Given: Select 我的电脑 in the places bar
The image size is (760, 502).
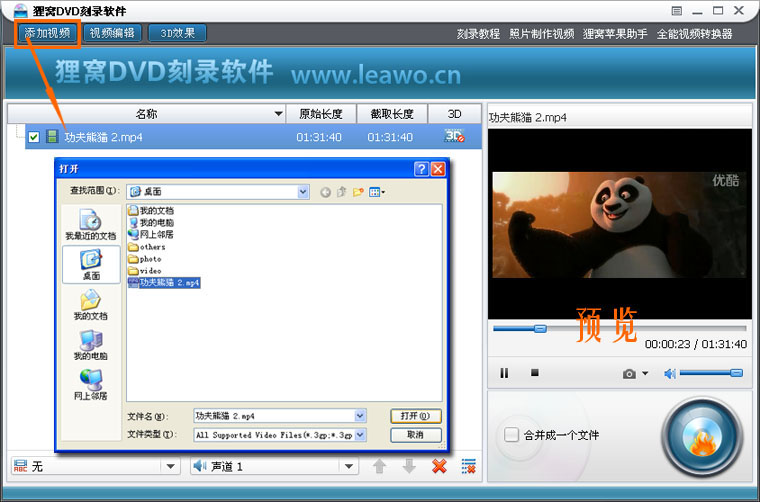Looking at the screenshot, I should [91, 345].
